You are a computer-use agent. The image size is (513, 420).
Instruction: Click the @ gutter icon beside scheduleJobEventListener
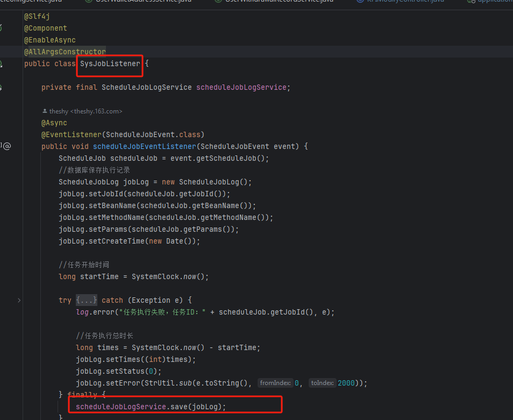tap(7, 146)
